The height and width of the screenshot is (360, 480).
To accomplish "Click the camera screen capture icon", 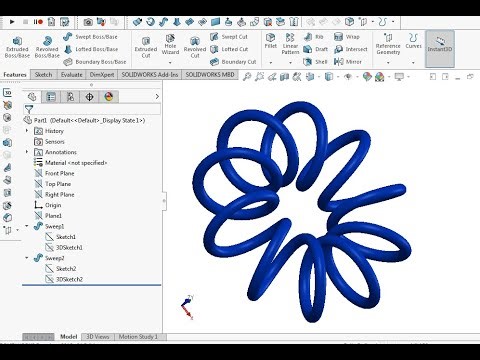I will coord(88,22).
